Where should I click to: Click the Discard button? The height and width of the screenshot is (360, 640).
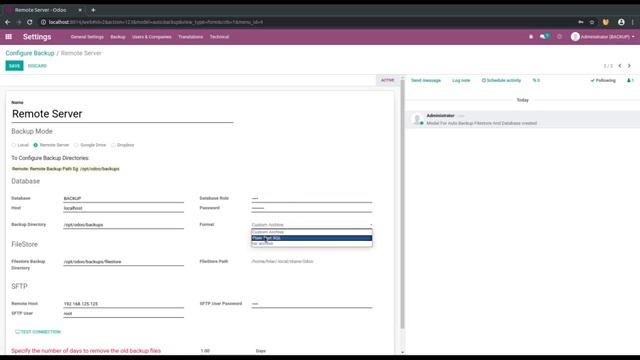point(37,66)
